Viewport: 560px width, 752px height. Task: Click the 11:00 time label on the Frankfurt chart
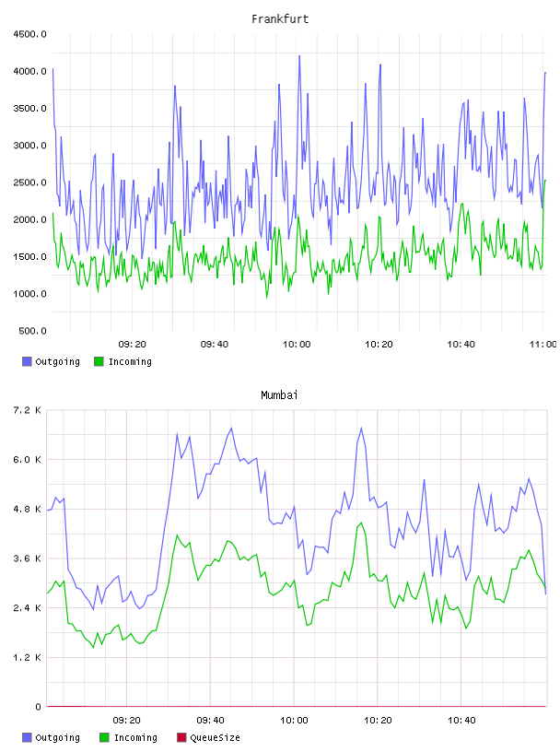click(x=542, y=345)
